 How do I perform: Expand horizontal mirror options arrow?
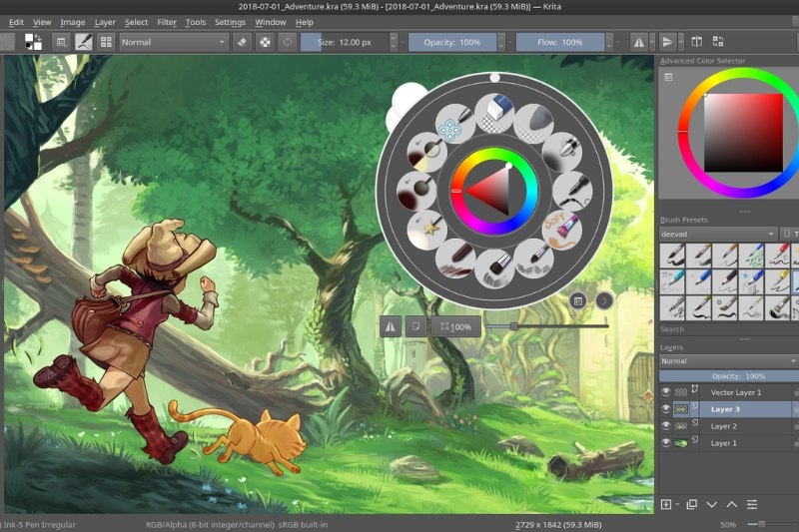click(652, 42)
